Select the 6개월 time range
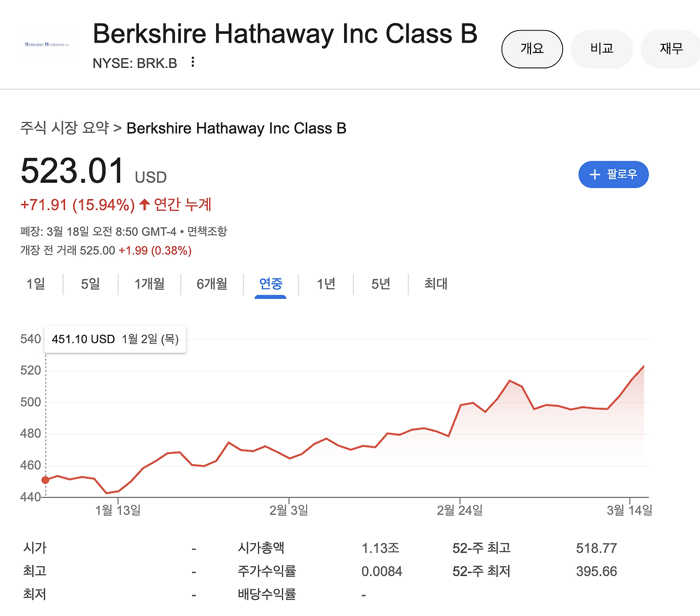Screen dimensions: 700x616 pyautogui.click(x=212, y=284)
